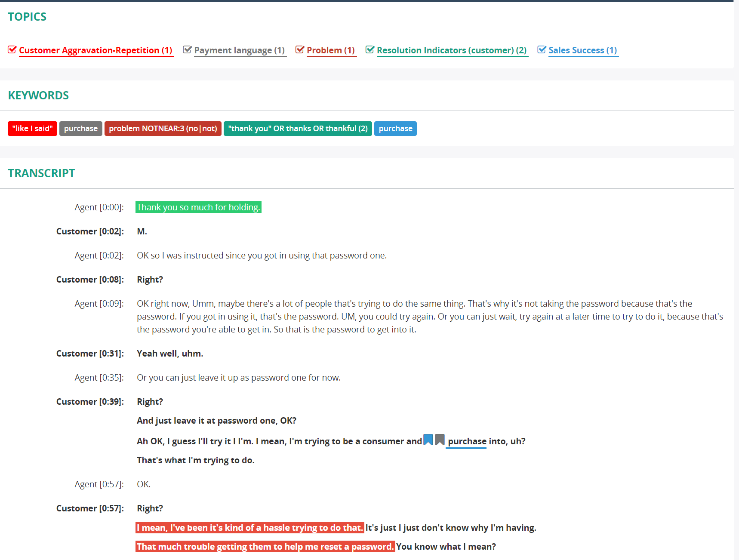Open the Payment language topic link

pyautogui.click(x=240, y=50)
